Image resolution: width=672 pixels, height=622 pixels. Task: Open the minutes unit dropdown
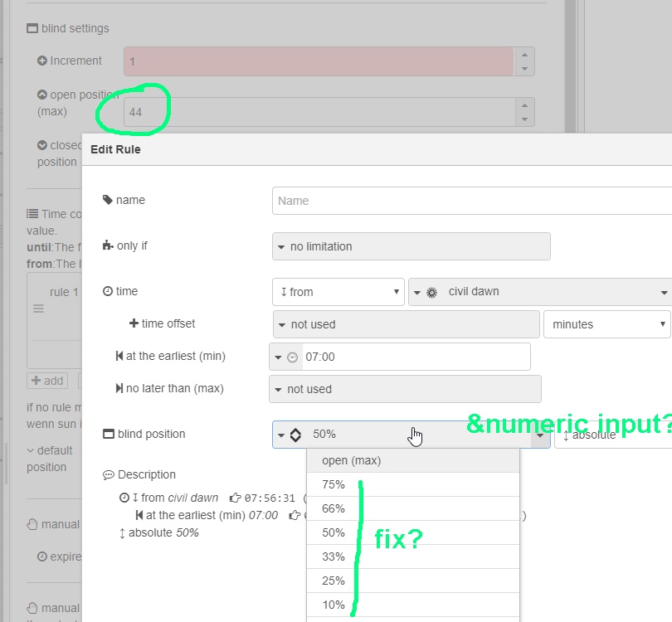(x=606, y=324)
